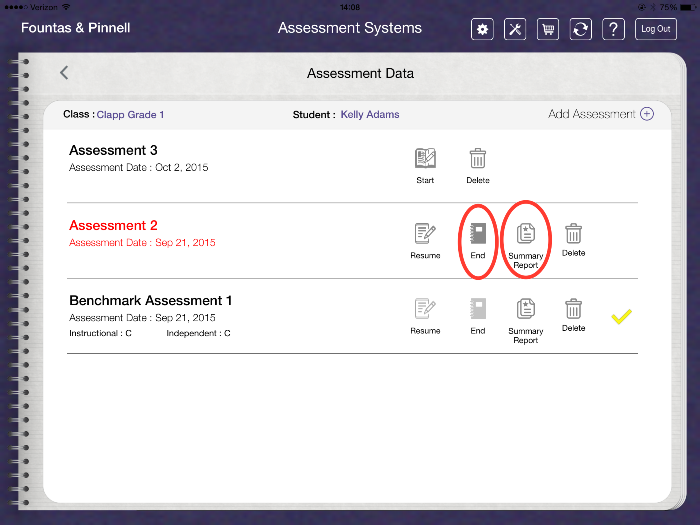Delete Assessment 3
Viewport: 700px width, 525px height.
click(x=478, y=166)
